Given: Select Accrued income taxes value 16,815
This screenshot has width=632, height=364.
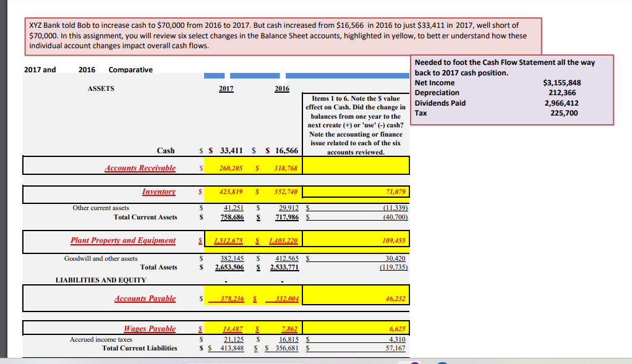Looking at the screenshot, I should [x=289, y=339].
